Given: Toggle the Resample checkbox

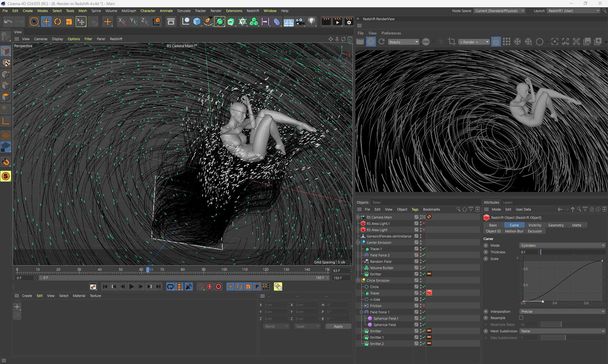Looking at the screenshot, I should pos(521,318).
